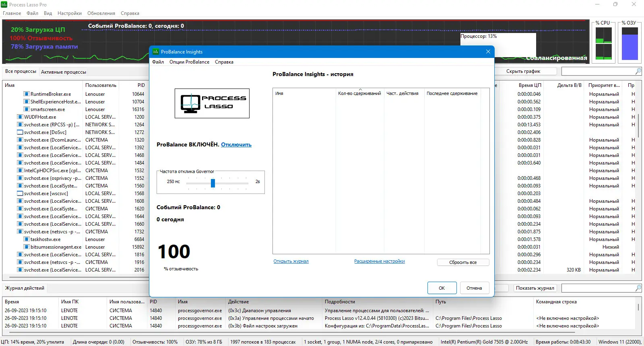Confirm with the OK button
Viewport: 644px width, 346px height.
tap(442, 288)
